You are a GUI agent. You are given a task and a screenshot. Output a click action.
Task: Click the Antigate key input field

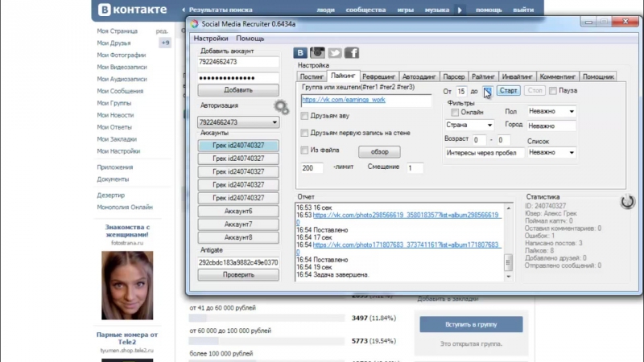[x=238, y=262]
